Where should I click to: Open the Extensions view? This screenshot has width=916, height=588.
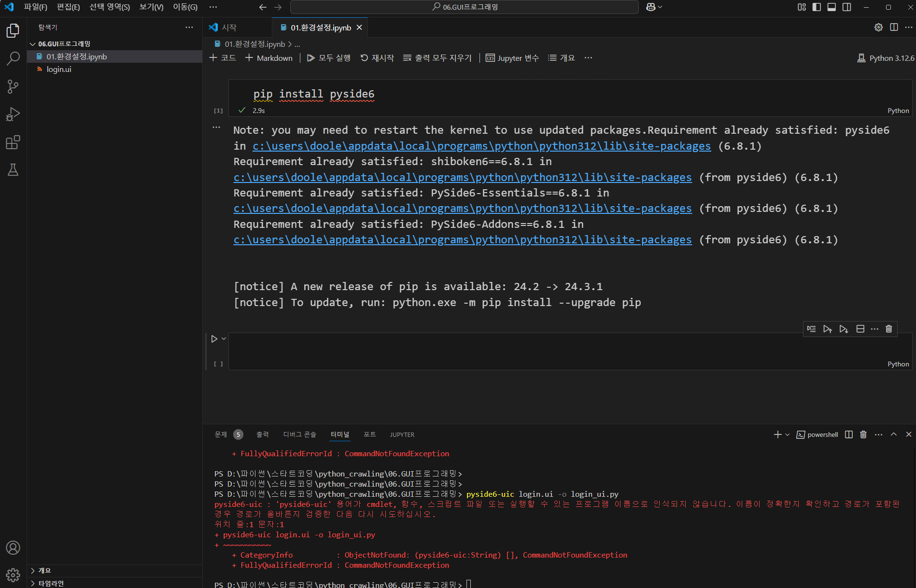13,142
